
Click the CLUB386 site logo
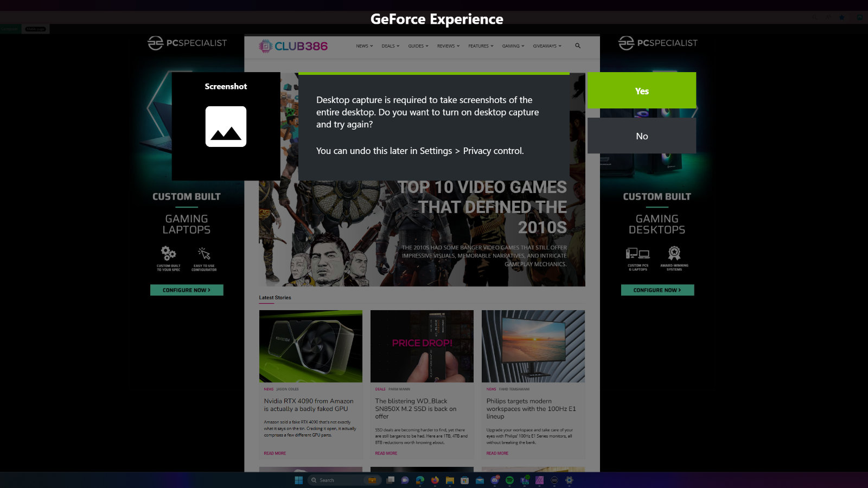[x=293, y=46]
